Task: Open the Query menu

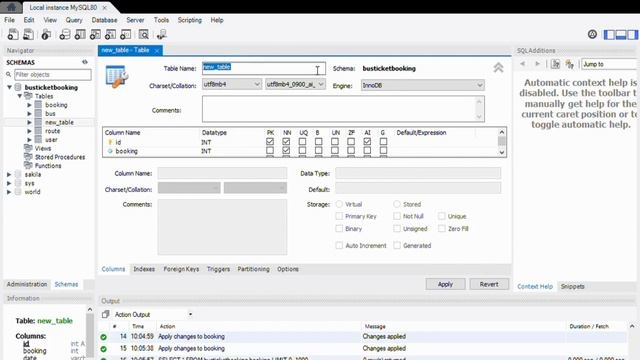Action: point(74,20)
